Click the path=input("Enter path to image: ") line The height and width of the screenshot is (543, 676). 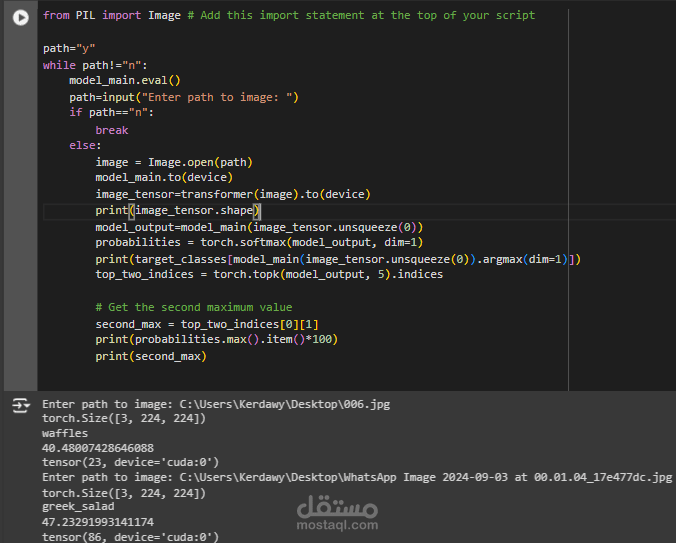coord(184,97)
